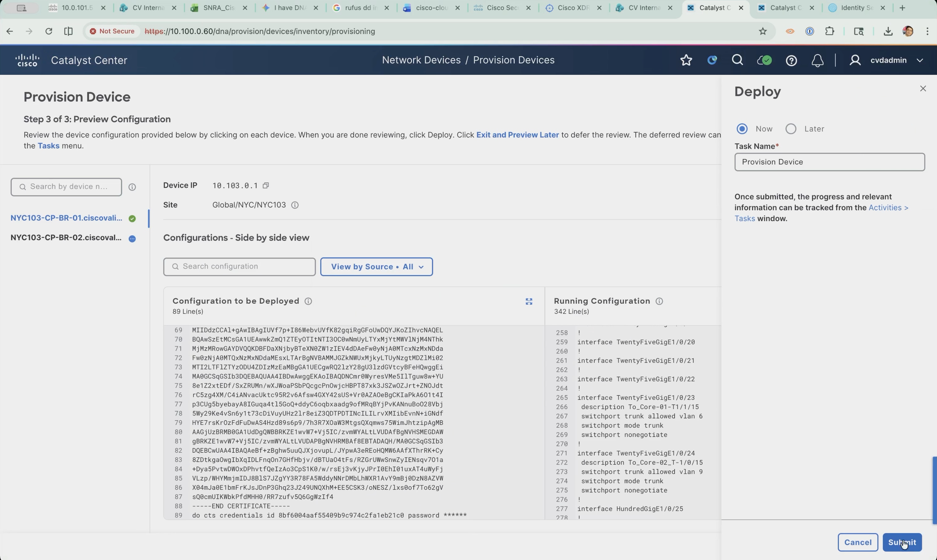
Task: Cancel the deployment
Action: click(858, 542)
